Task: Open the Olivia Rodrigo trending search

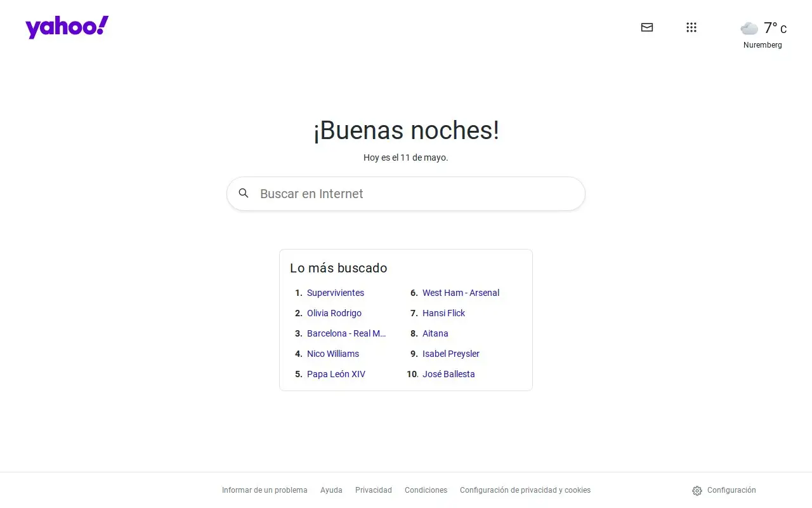Action: coord(334,313)
